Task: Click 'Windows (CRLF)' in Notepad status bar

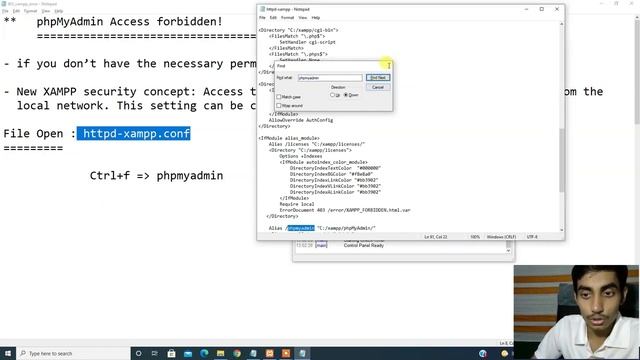Action: click(x=501, y=237)
